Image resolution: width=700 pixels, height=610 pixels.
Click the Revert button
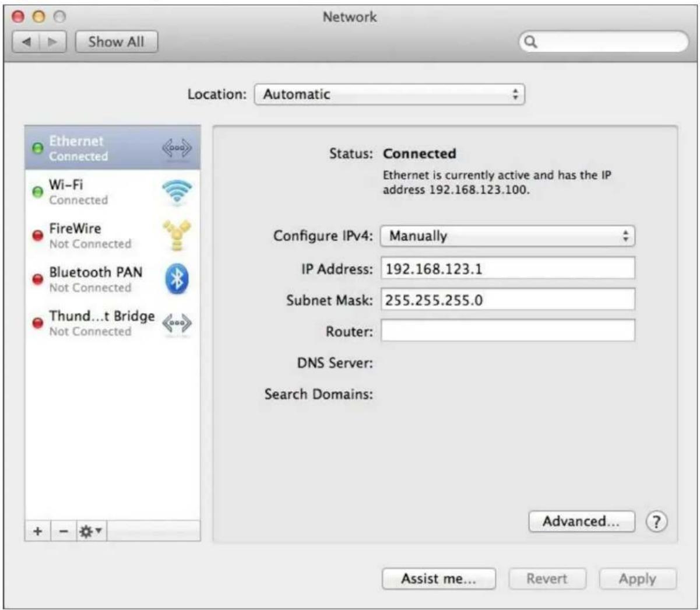[547, 579]
